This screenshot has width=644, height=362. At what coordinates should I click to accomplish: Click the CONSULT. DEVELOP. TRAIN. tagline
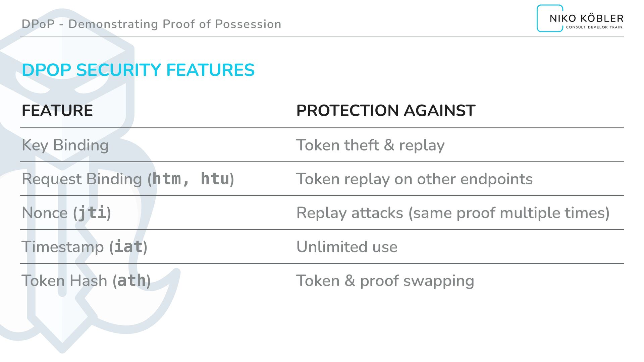(594, 27)
